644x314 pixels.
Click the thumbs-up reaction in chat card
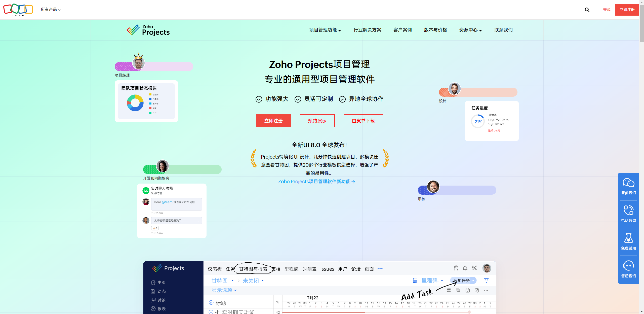coord(155,228)
